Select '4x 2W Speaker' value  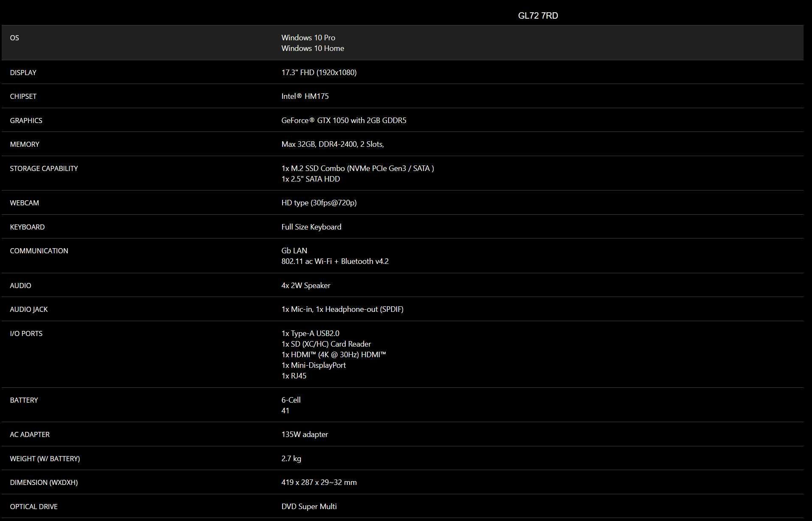pyautogui.click(x=306, y=286)
